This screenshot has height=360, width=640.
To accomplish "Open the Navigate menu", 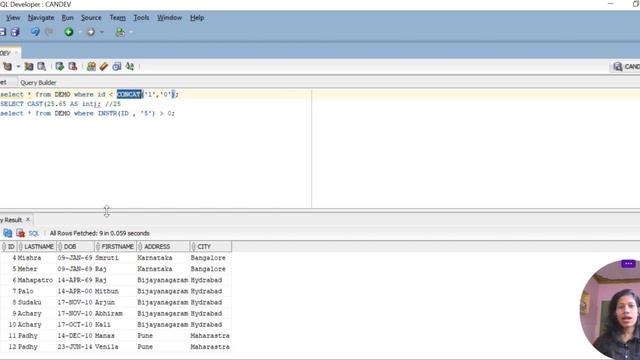I will coord(41,18).
